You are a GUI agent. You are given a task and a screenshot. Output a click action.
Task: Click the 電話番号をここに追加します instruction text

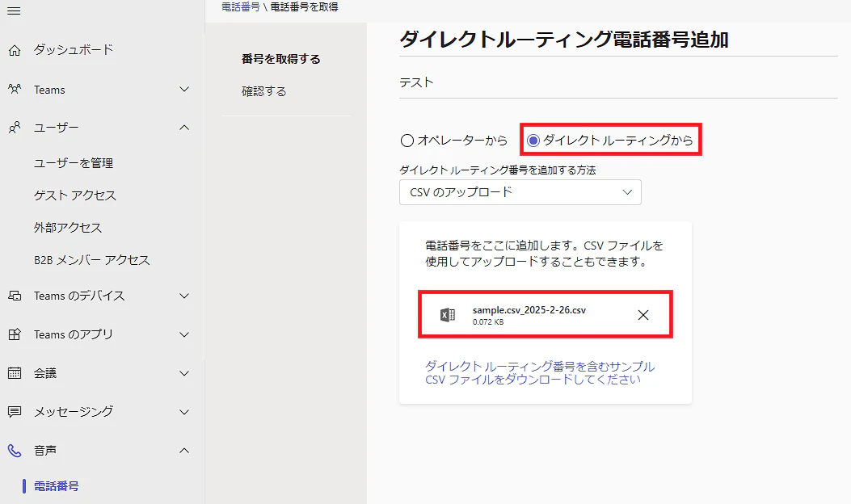pos(545,254)
